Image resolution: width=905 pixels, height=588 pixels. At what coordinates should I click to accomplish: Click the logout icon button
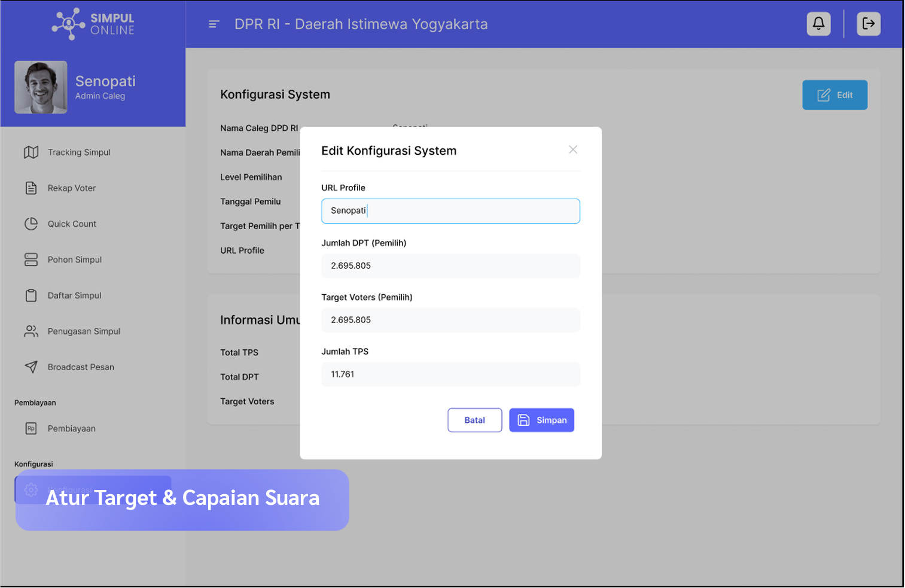point(869,24)
